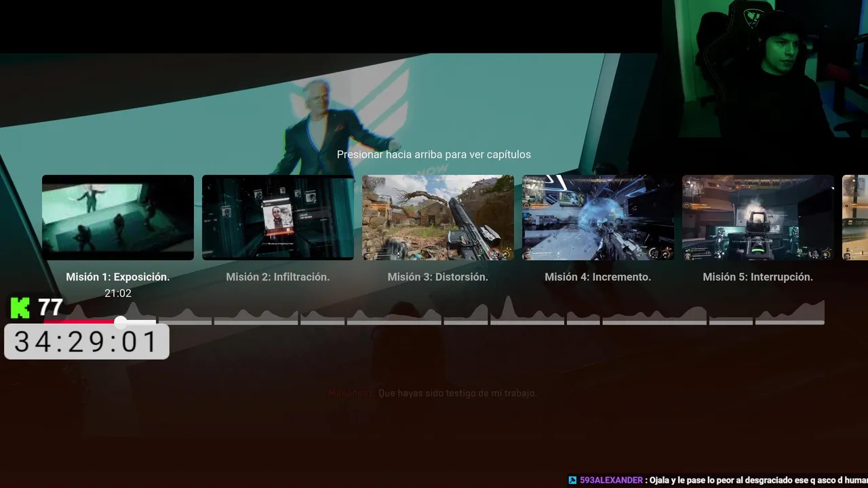Click the Misión 1: Exposición title text
The width and height of the screenshot is (868, 488).
pyautogui.click(x=118, y=277)
